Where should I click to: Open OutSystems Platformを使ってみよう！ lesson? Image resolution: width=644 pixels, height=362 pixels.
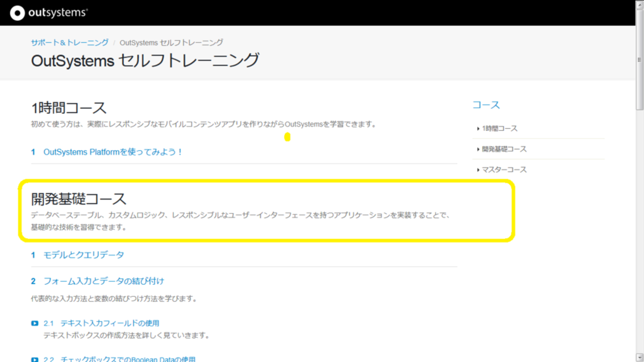click(113, 152)
